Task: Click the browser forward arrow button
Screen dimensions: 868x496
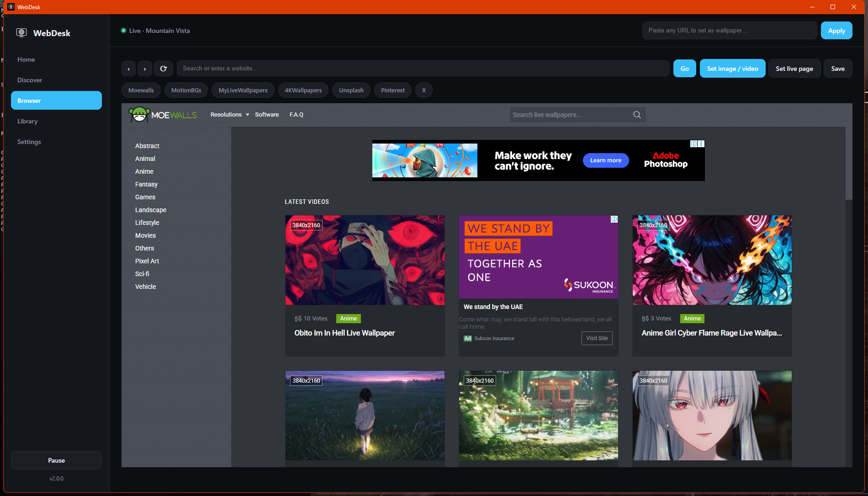Action: [x=145, y=69]
